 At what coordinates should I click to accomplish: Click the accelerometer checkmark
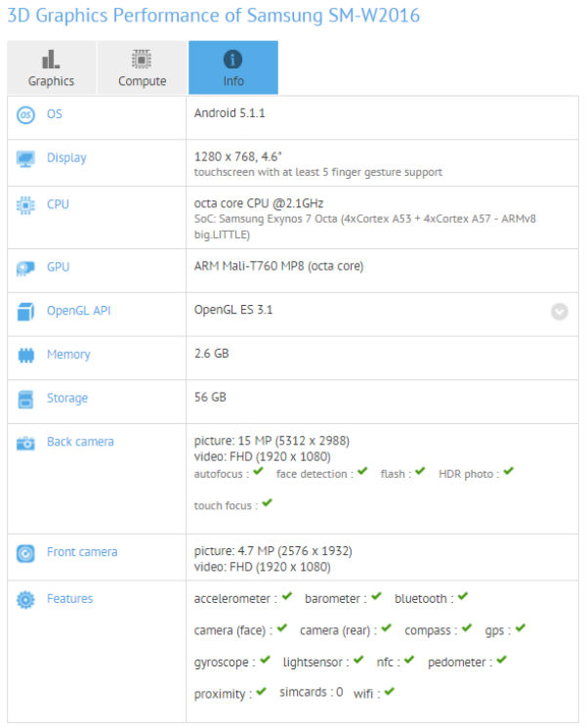pos(287,596)
